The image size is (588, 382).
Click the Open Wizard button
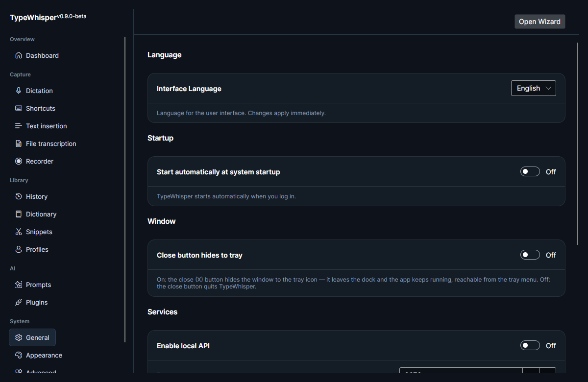pyautogui.click(x=539, y=22)
